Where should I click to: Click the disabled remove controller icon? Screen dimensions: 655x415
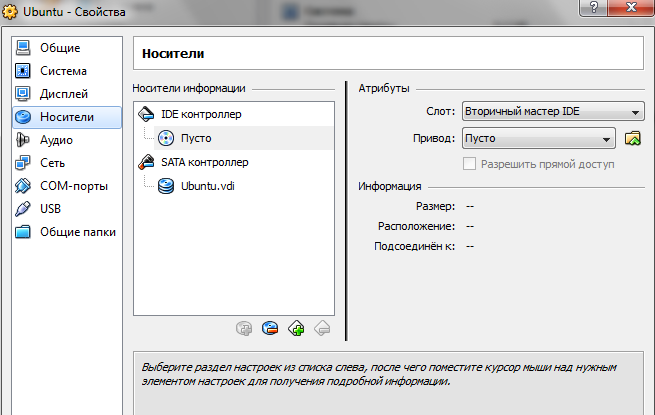(322, 328)
